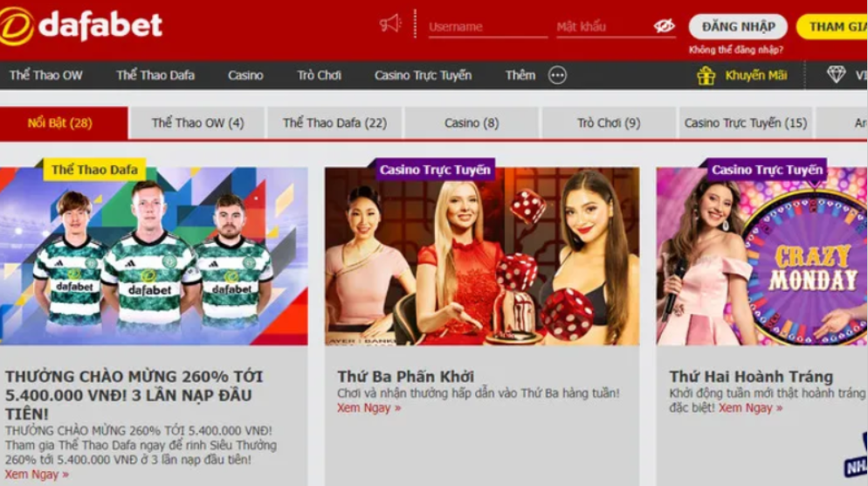Open Casino in the navigation bar
This screenshot has height=486, width=868.
(245, 75)
